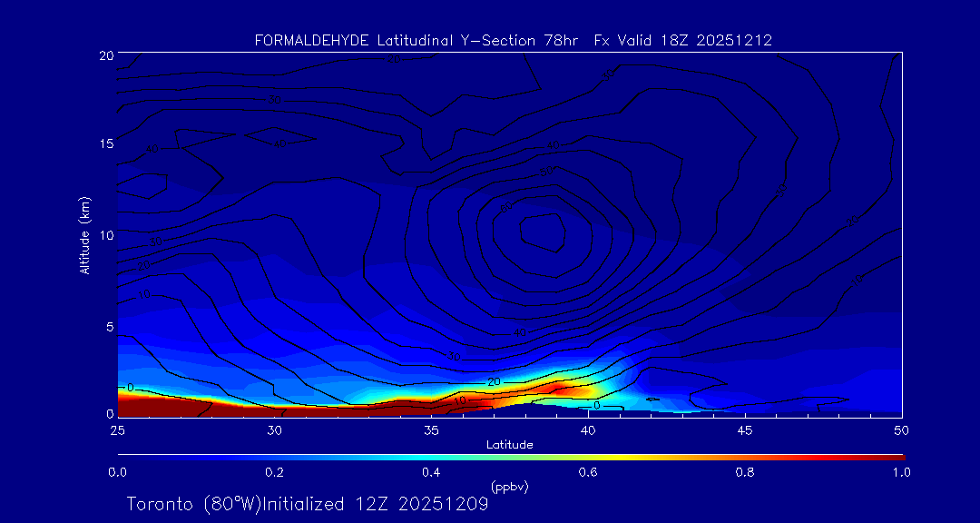This screenshot has width=980, height=523.
Task: Click the 0.2 colorbar tick label
Action: [x=274, y=472]
